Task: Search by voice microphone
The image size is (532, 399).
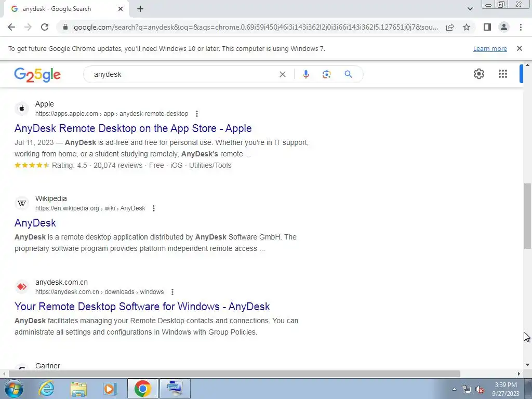Action: coord(305,74)
